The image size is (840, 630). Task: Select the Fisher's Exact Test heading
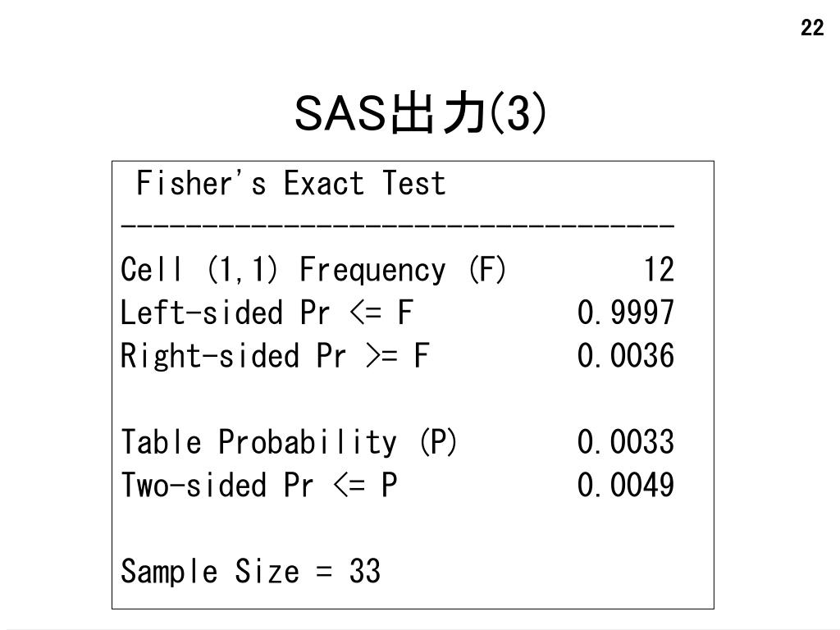tap(291, 183)
